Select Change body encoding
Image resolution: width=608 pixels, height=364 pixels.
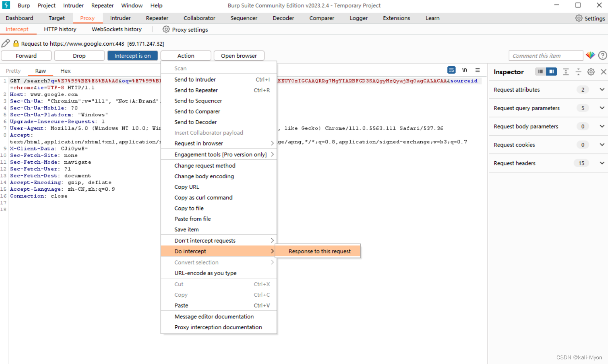219,176
